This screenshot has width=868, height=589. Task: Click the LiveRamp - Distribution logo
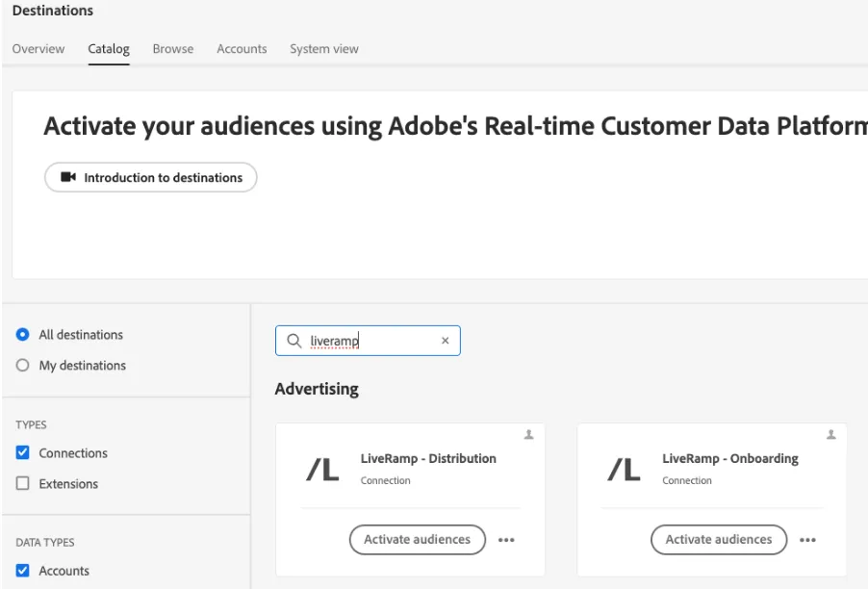[322, 470]
